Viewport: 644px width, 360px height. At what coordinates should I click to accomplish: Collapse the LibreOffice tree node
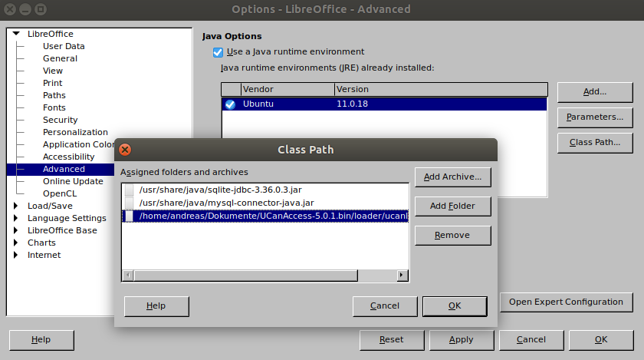(16, 34)
